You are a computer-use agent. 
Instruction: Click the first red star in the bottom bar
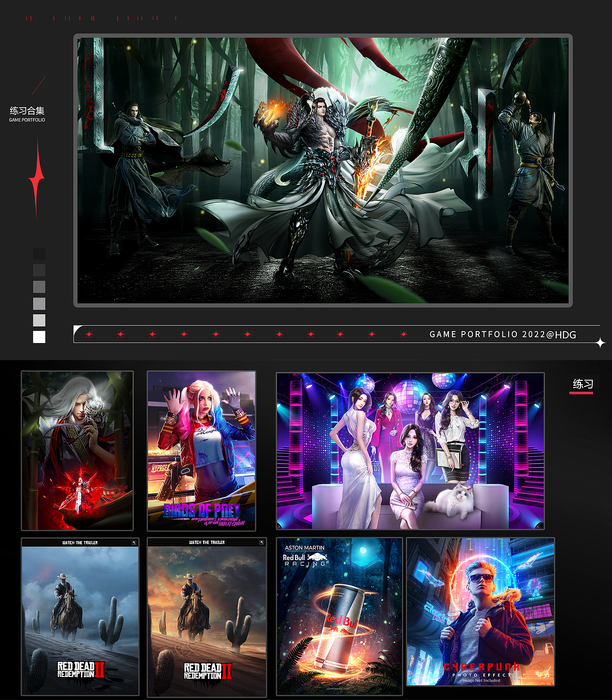[88, 334]
